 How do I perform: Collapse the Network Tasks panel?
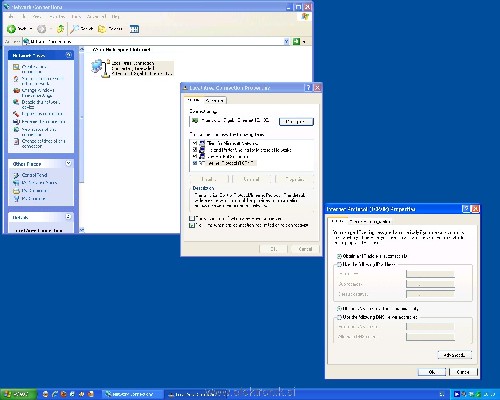point(68,55)
